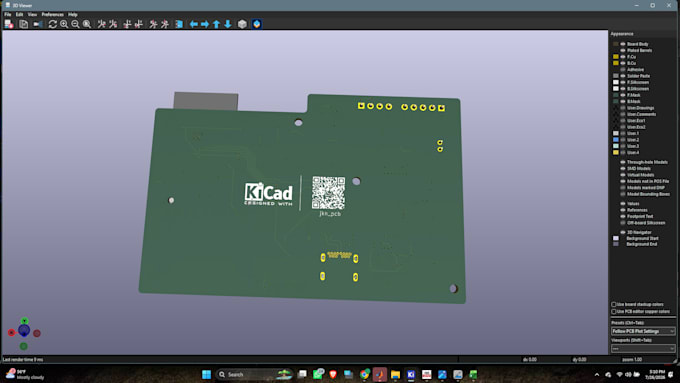The image size is (680, 383).
Task: Toggle orthographic projection cube icon
Action: (242, 24)
